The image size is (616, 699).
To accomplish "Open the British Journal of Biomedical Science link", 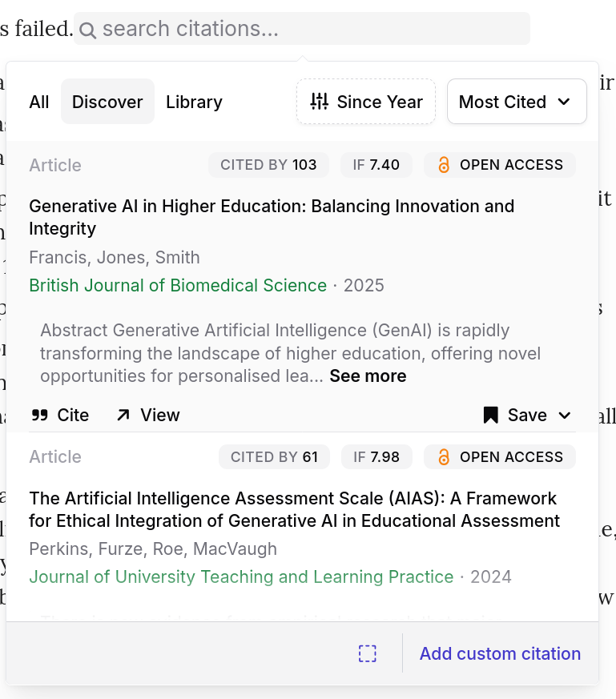I will 178,285.
